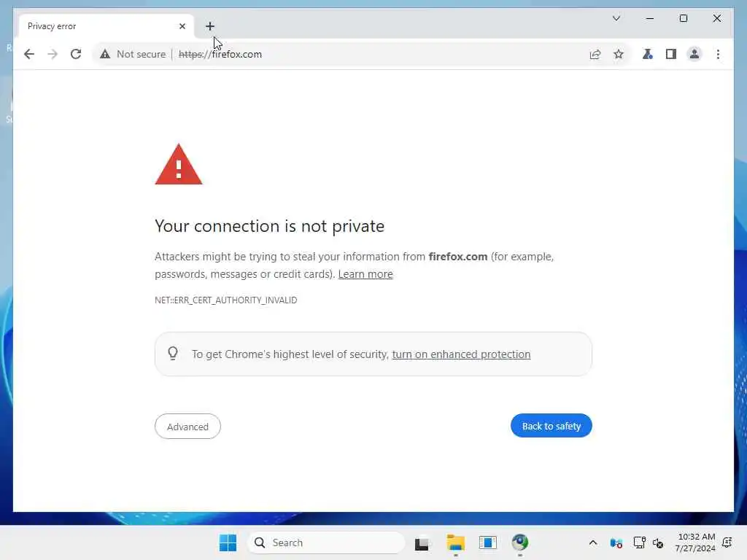Click the network display tray icon
The height and width of the screenshot is (560, 747).
[x=639, y=542]
